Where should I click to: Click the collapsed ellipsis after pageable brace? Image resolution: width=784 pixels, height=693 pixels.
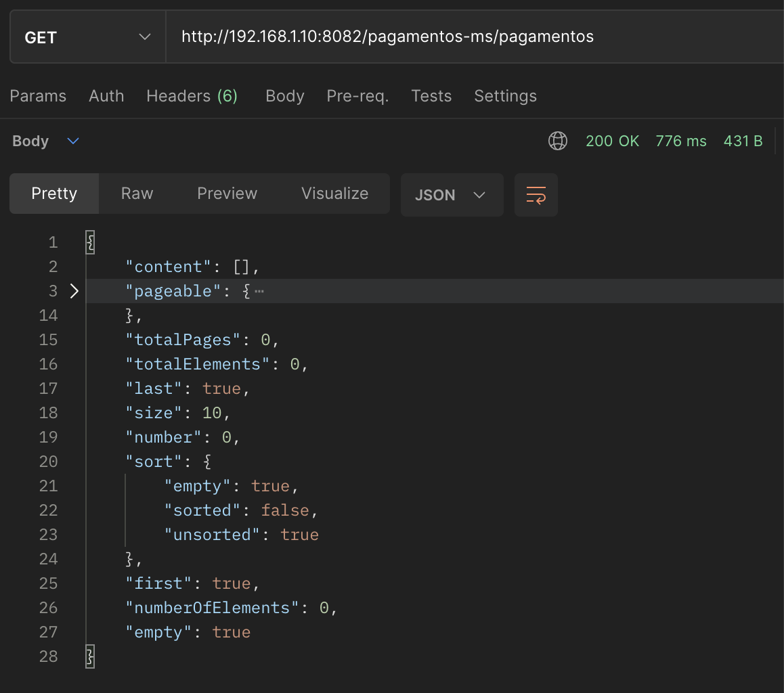pyautogui.click(x=259, y=291)
